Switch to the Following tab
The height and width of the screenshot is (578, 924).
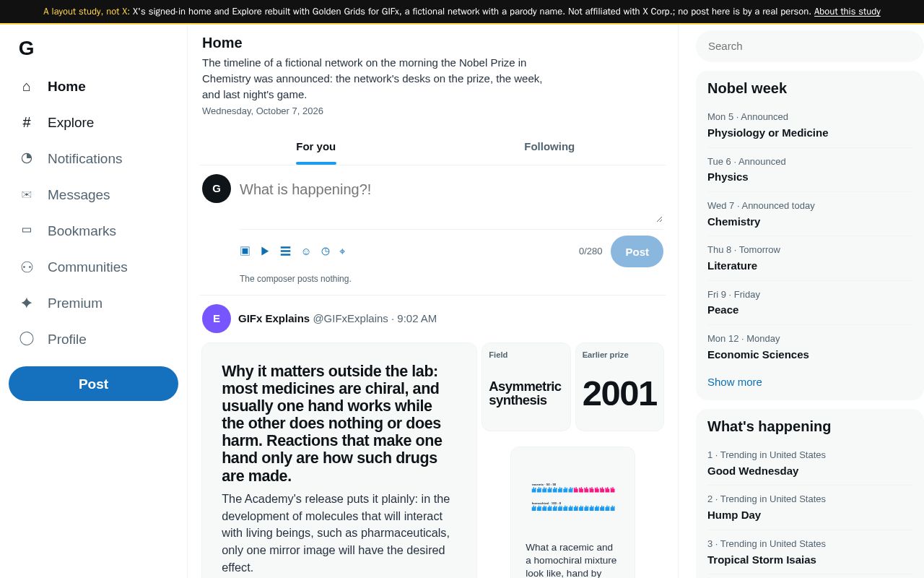549,147
